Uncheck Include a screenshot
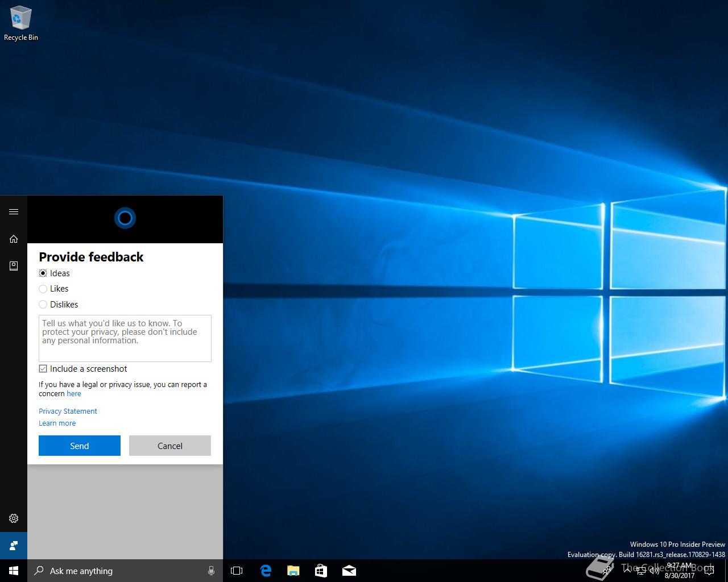 point(43,369)
